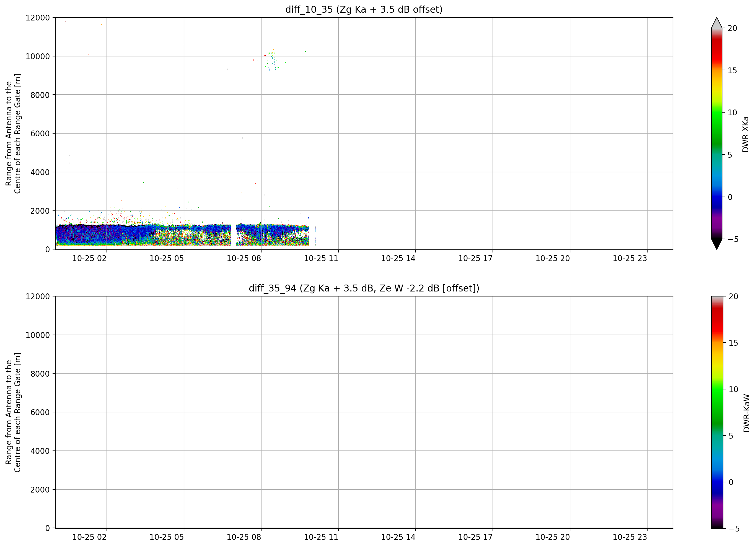
Task: Pick the DWR-XKa color scale bar
Action: point(716,133)
